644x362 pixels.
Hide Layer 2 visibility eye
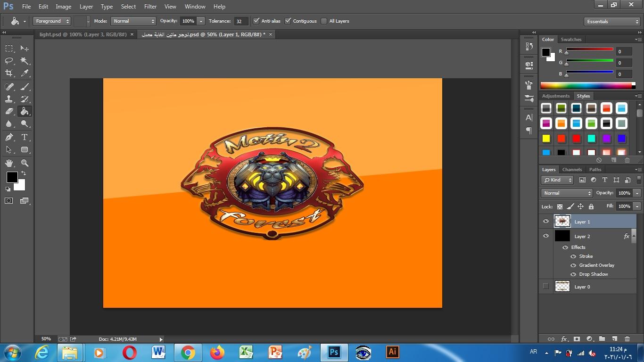(546, 236)
